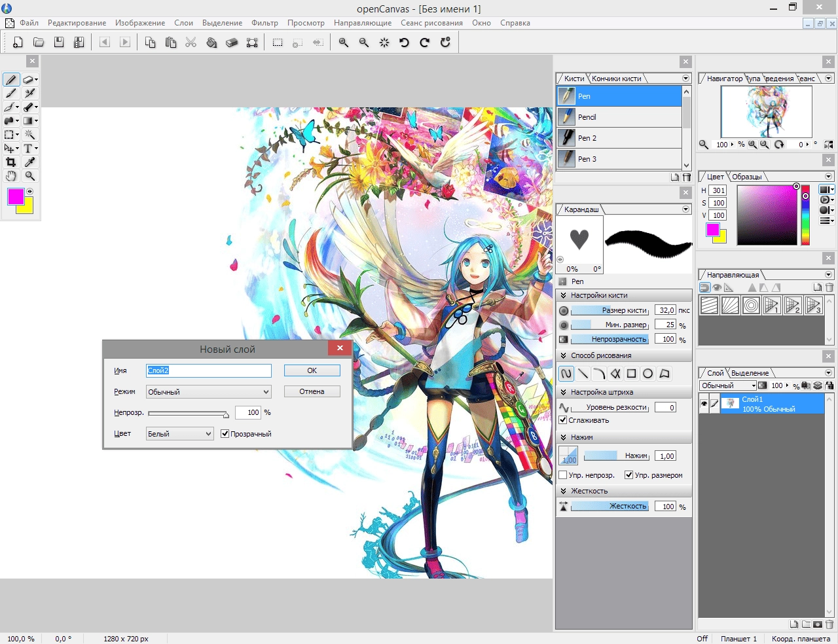The width and height of the screenshot is (838, 644).
Task: Collapse the Настройки кисти section
Action: coord(564,295)
